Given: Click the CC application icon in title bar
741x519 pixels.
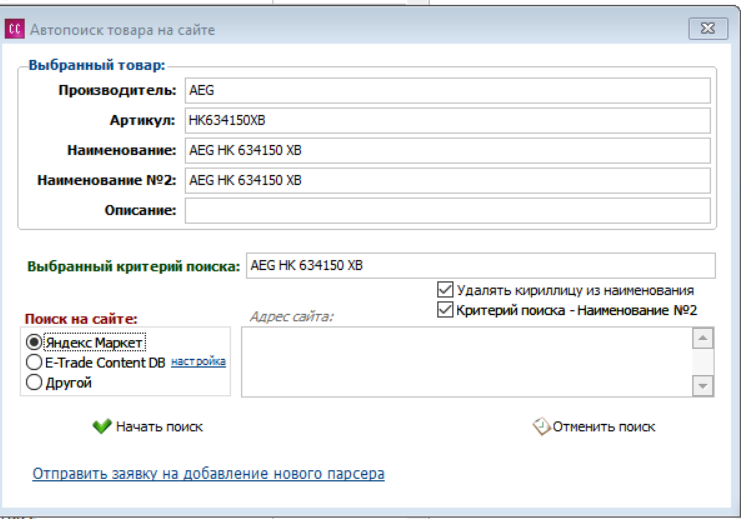Looking at the screenshot, I should (x=15, y=29).
